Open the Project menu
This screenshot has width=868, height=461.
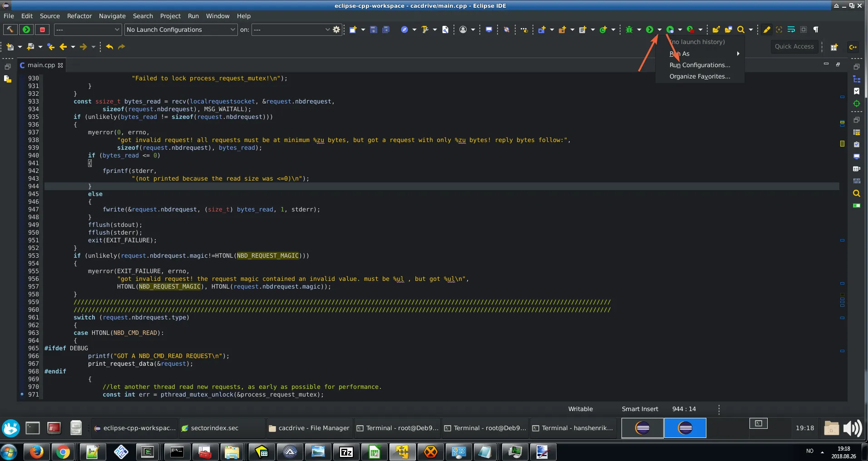point(170,16)
